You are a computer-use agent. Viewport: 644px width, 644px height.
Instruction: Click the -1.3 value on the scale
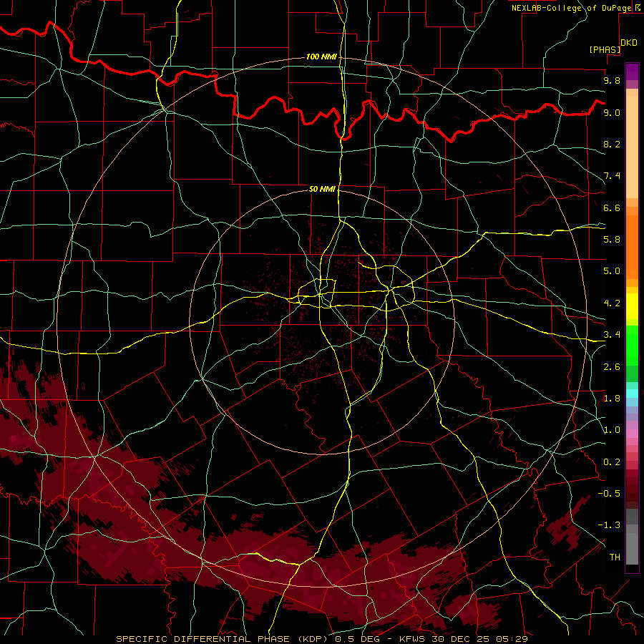tap(609, 525)
